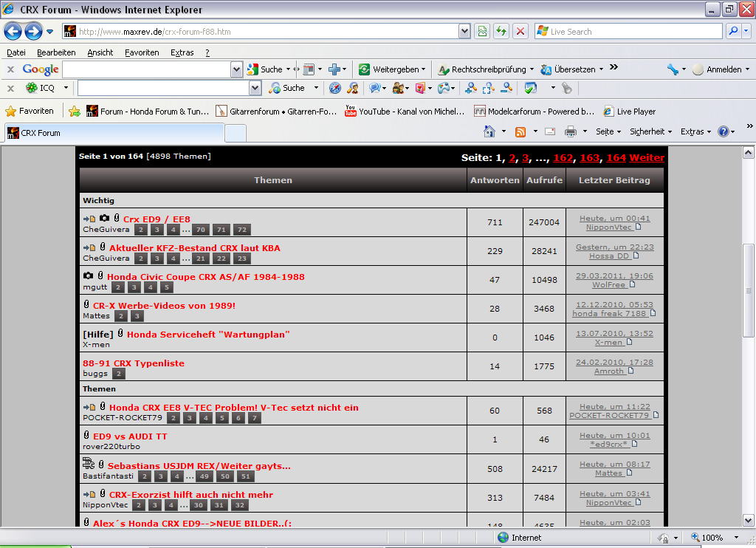The width and height of the screenshot is (756, 548).
Task: Click the page icon next to NipponVtec in Crx ED9 row
Action: point(639,227)
